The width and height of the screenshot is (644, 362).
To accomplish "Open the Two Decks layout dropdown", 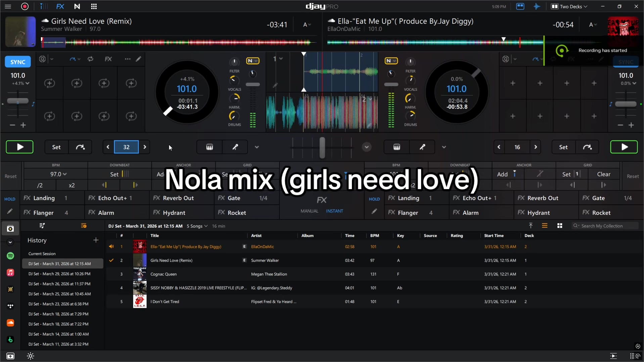I will pos(569,6).
